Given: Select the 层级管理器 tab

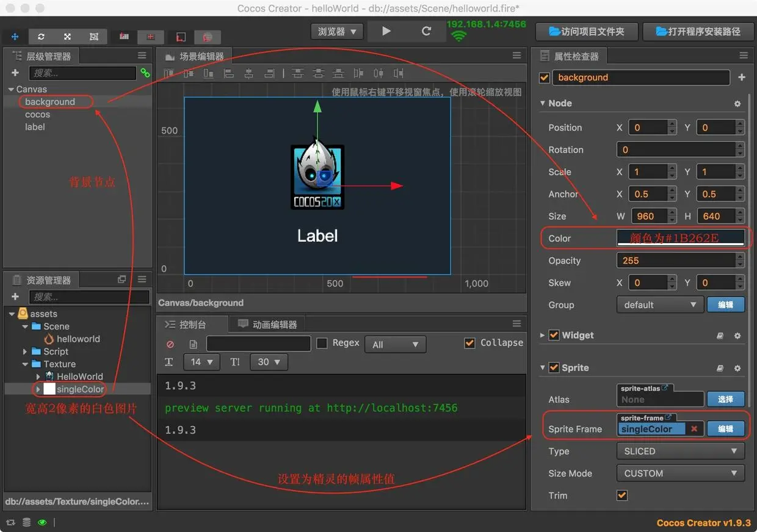Looking at the screenshot, I should tap(42, 56).
